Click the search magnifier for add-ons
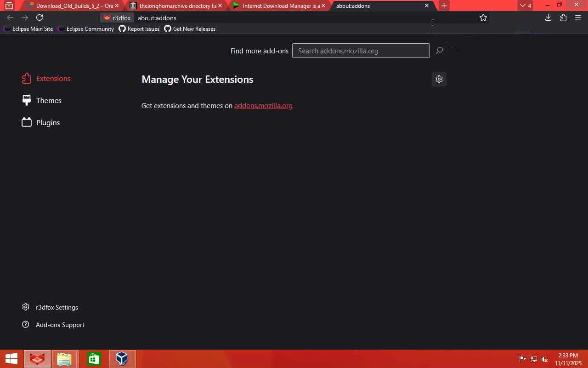Viewport: 588px width, 368px height. point(439,51)
